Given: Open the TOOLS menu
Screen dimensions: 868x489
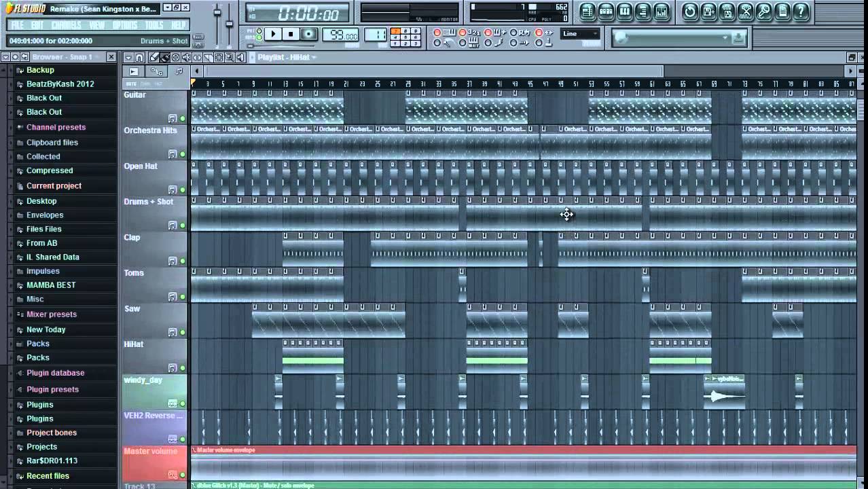Looking at the screenshot, I should click(154, 25).
